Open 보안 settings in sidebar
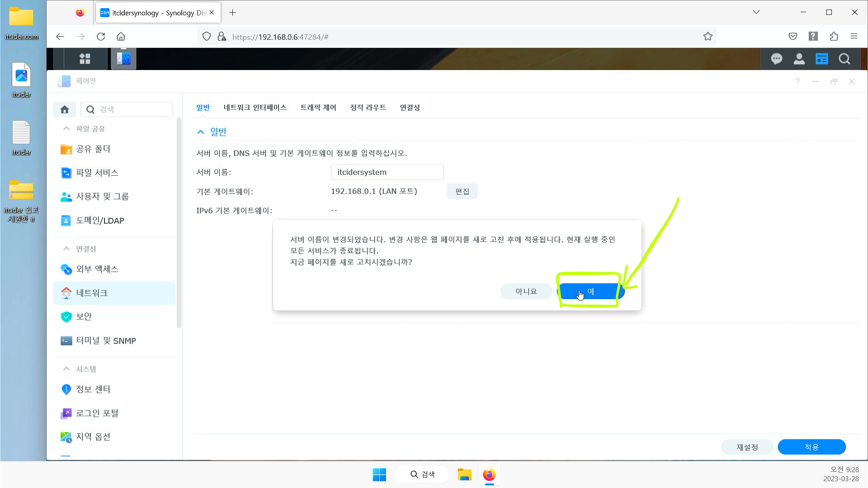The width and height of the screenshot is (868, 488). point(84,317)
